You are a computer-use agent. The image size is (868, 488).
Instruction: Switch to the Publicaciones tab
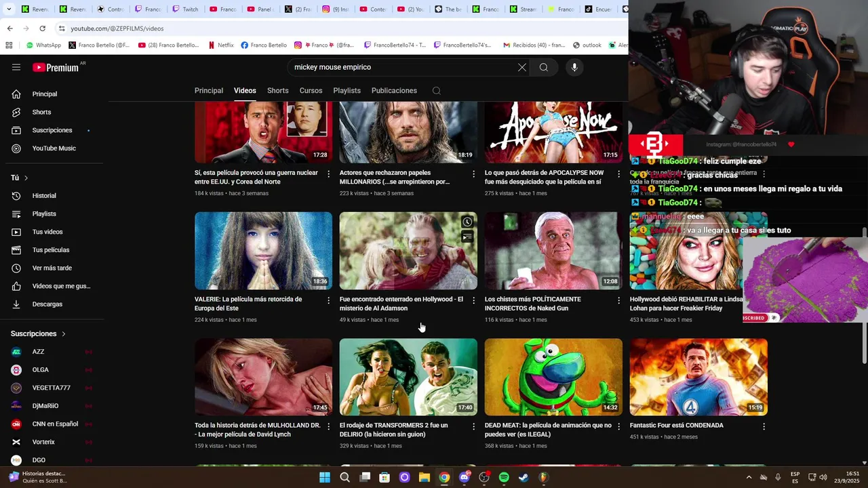394,91
